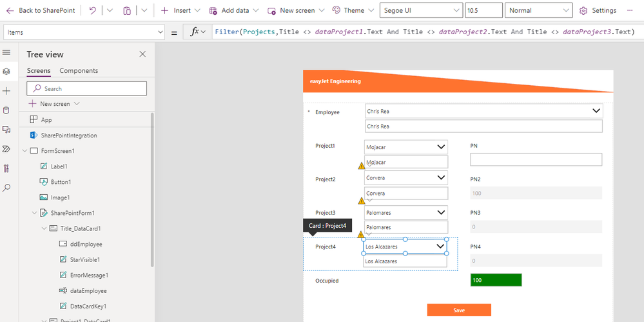Collapse the Title_DataCard1 node

44,228
